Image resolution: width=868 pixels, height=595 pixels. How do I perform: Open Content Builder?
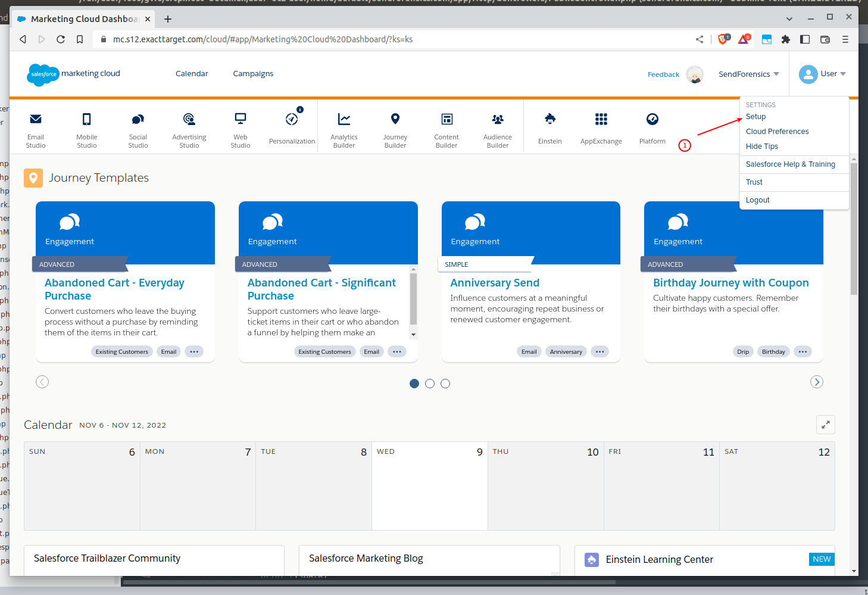click(447, 130)
